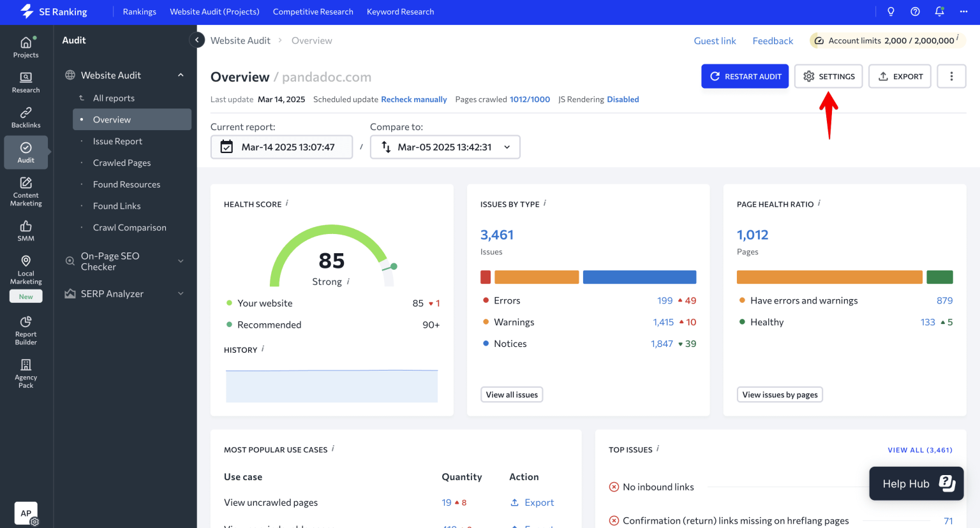
Task: Collapse the Website Audit tree section
Action: [x=181, y=75]
